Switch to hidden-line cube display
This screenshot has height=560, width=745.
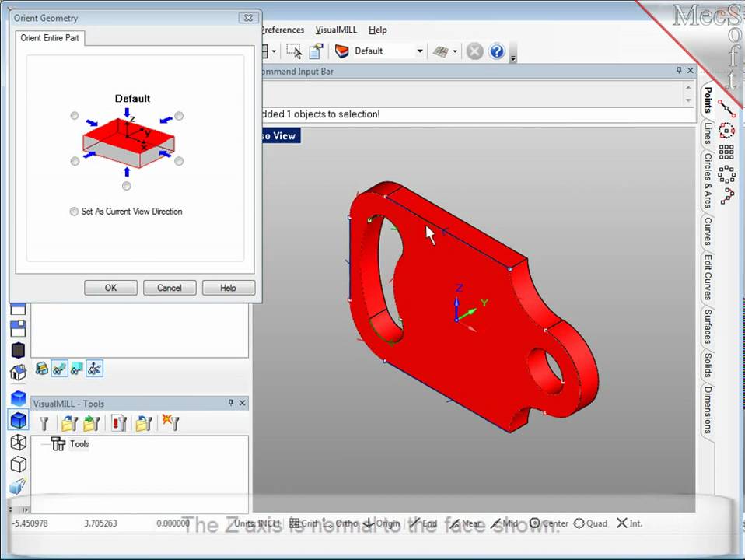tap(18, 464)
